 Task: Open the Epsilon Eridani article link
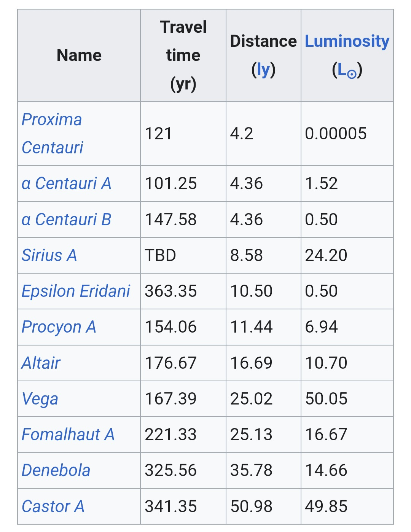(x=76, y=291)
